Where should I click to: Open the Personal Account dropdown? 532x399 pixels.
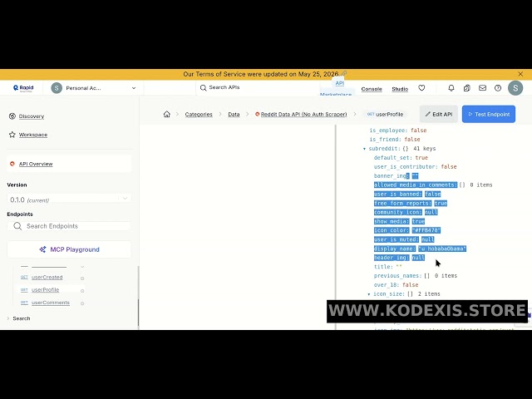click(94, 88)
